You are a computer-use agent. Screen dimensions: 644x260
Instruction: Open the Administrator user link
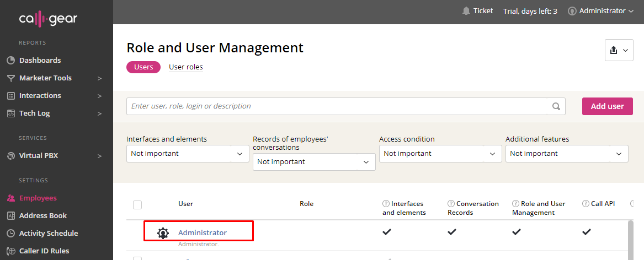click(x=203, y=232)
